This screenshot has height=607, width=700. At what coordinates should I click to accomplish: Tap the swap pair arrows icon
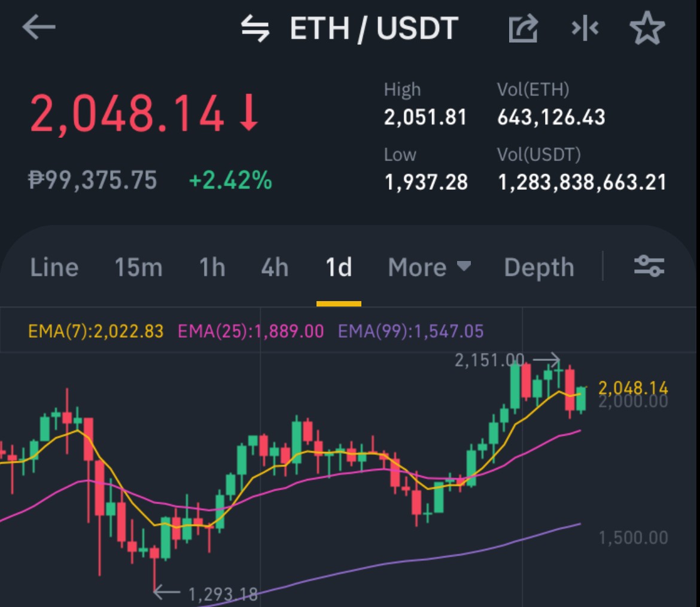(255, 28)
